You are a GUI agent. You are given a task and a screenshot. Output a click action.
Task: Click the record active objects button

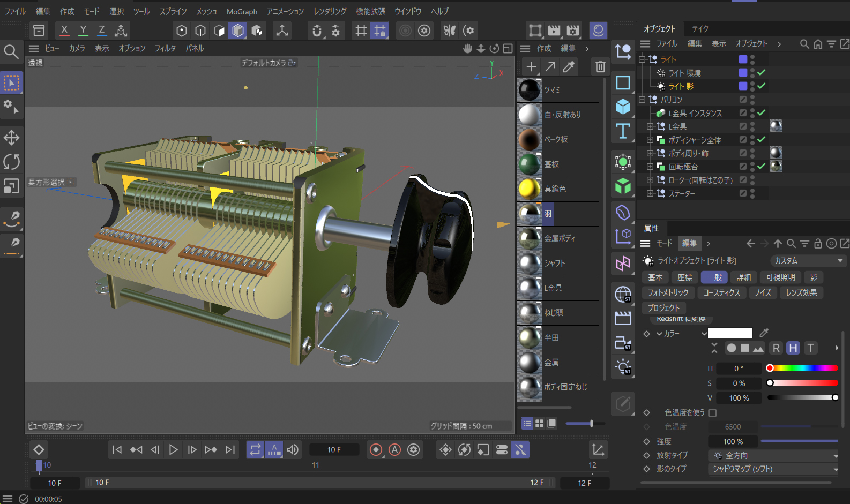coord(376,450)
